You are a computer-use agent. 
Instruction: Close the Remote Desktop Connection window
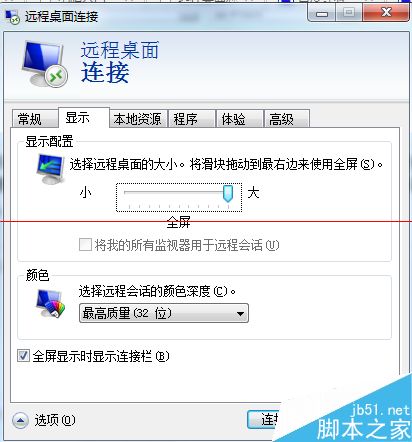(386, 13)
